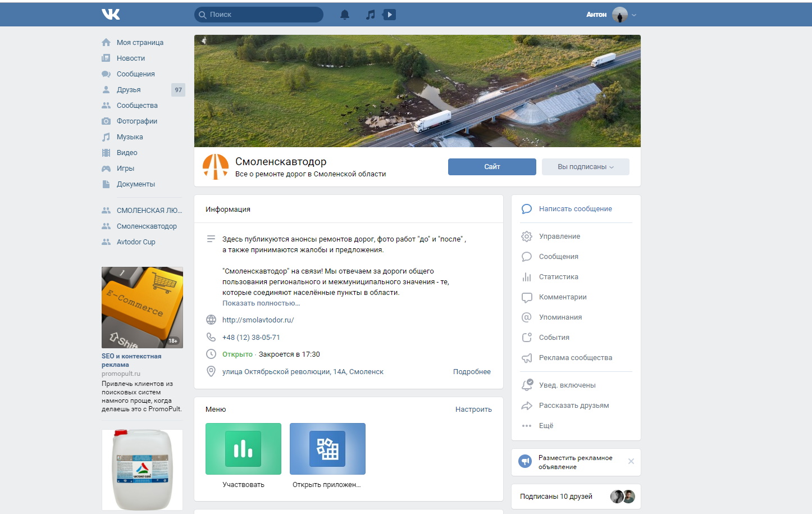The image size is (812, 514).
Task: Click the Документы file icon in sidebar
Action: [x=106, y=184]
